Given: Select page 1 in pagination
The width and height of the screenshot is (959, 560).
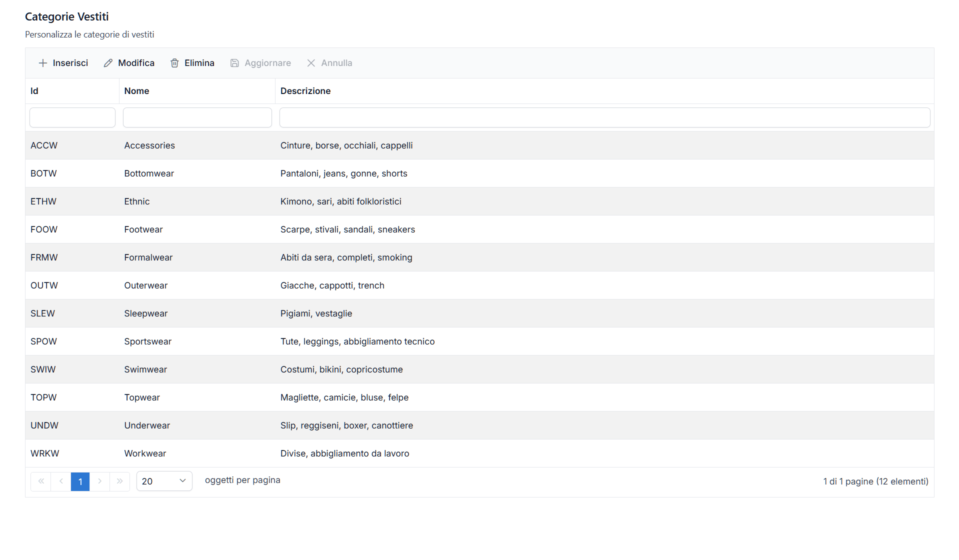Looking at the screenshot, I should point(80,481).
